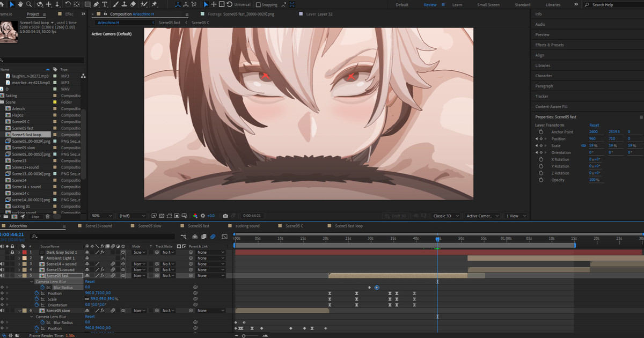
Task: Collapse the Scene05 fast layer properties
Action: coord(20,276)
